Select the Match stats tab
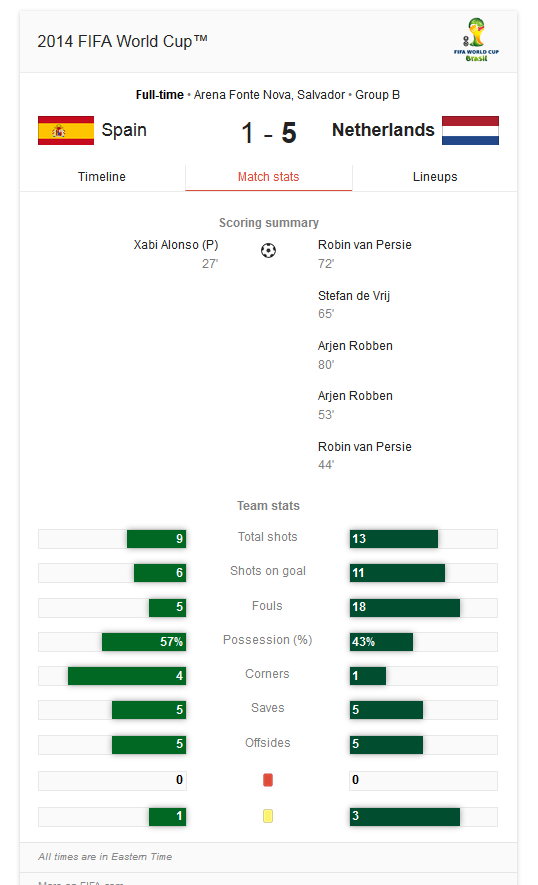This screenshot has width=538, height=885. click(x=268, y=177)
